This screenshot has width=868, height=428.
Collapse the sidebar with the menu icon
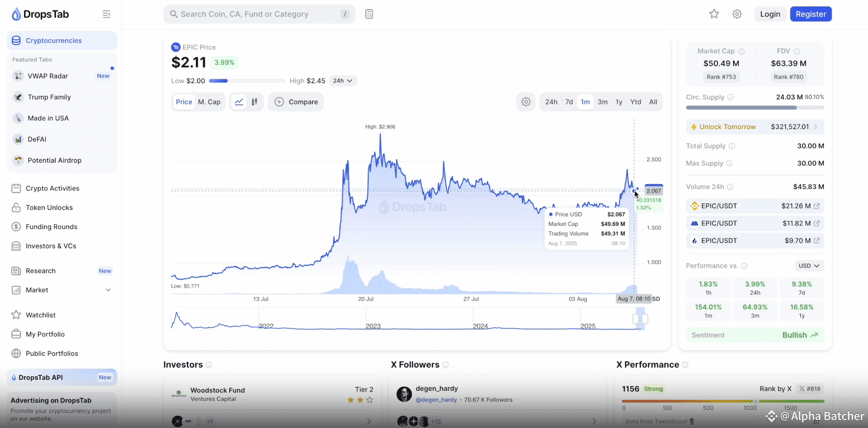(x=106, y=14)
